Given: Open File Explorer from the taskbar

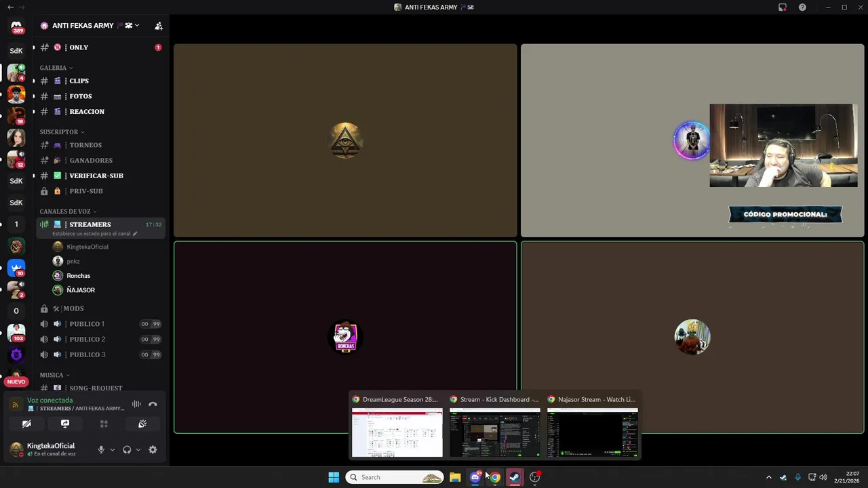Looking at the screenshot, I should [x=455, y=477].
